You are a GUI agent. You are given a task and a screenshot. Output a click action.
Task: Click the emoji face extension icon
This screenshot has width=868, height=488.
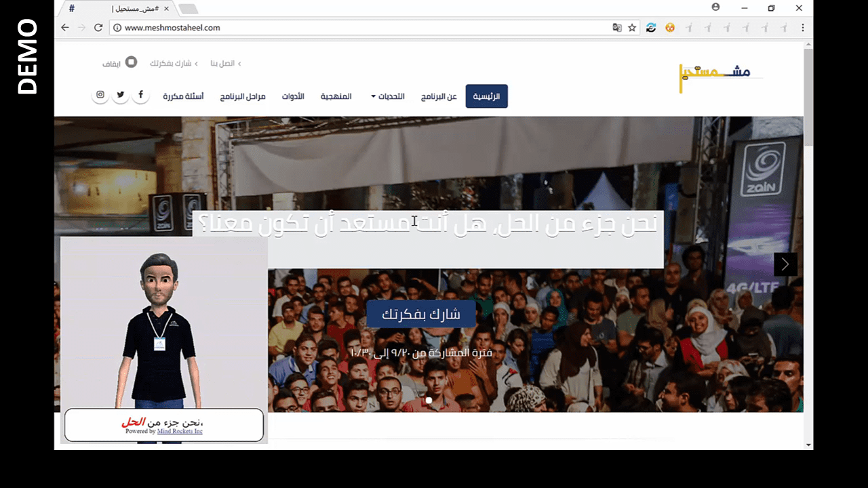click(x=670, y=28)
